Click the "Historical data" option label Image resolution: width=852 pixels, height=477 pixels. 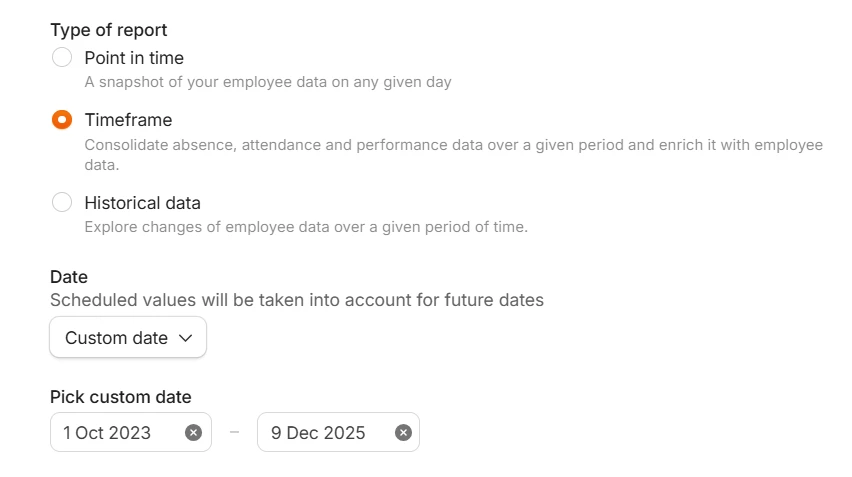pyautogui.click(x=142, y=203)
